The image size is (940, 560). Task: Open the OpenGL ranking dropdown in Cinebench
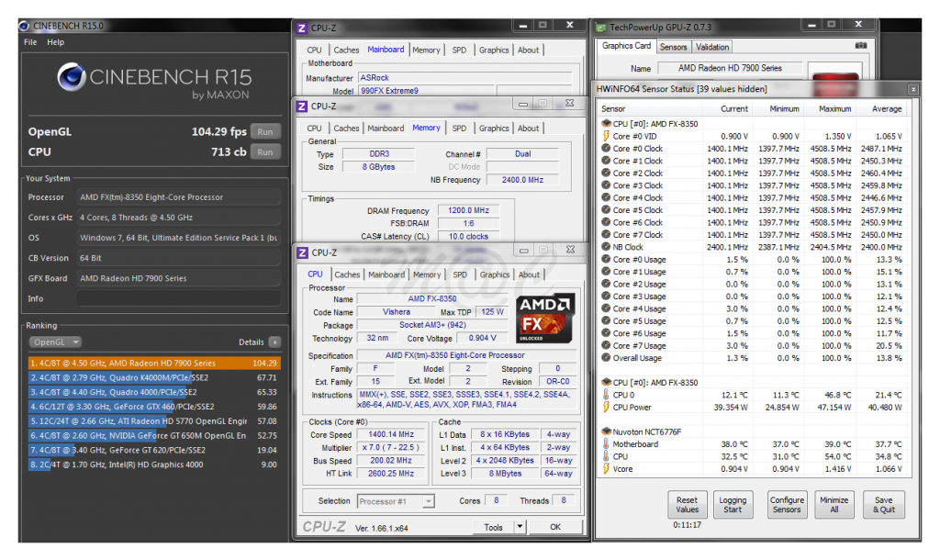(x=55, y=342)
